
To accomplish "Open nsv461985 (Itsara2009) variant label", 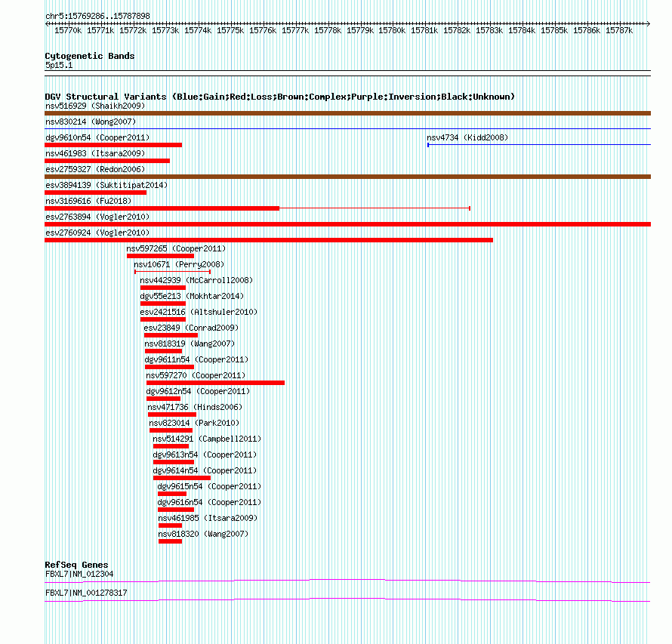I will coord(208,518).
